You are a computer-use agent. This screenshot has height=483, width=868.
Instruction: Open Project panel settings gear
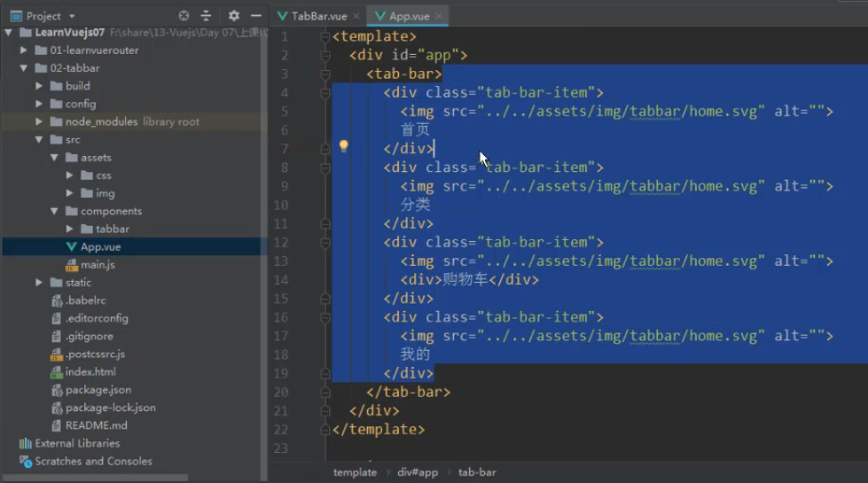(x=234, y=15)
